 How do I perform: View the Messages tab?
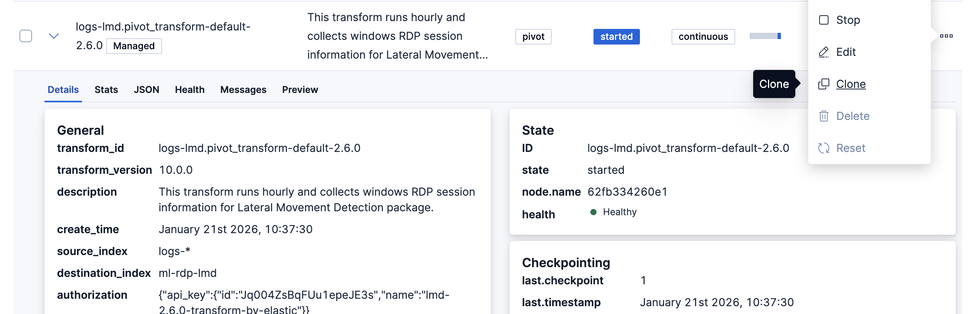[x=243, y=90]
